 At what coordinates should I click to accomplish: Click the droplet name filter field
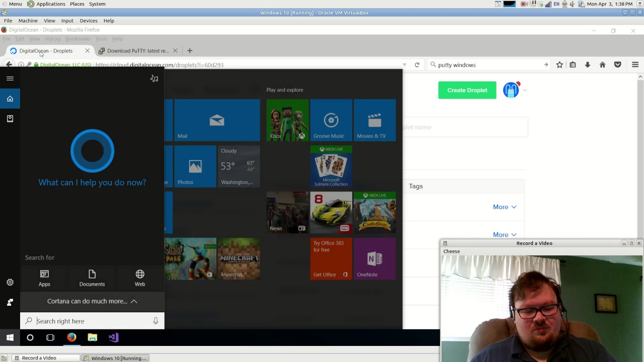[x=465, y=127]
